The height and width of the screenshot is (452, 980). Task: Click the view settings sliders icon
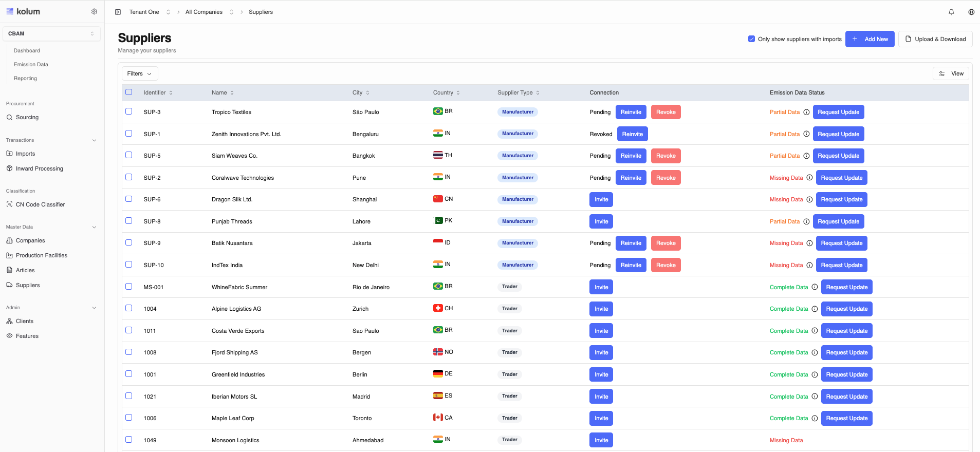point(941,73)
